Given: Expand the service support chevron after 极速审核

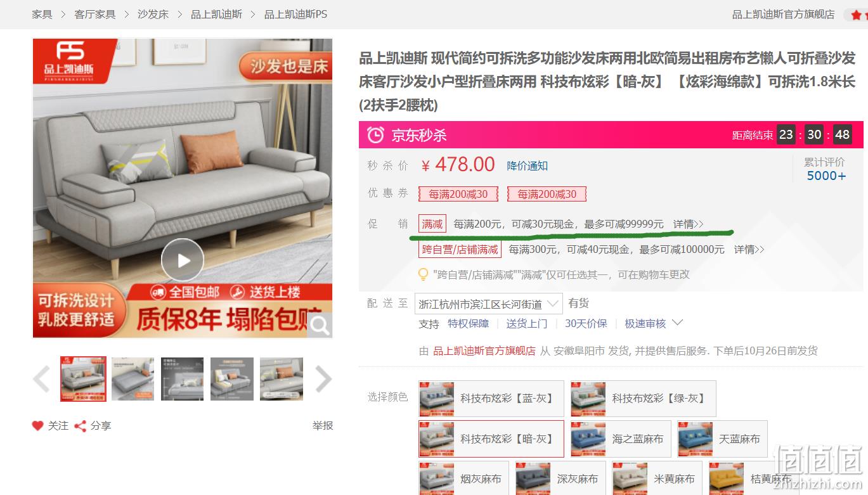Looking at the screenshot, I should click(x=677, y=323).
